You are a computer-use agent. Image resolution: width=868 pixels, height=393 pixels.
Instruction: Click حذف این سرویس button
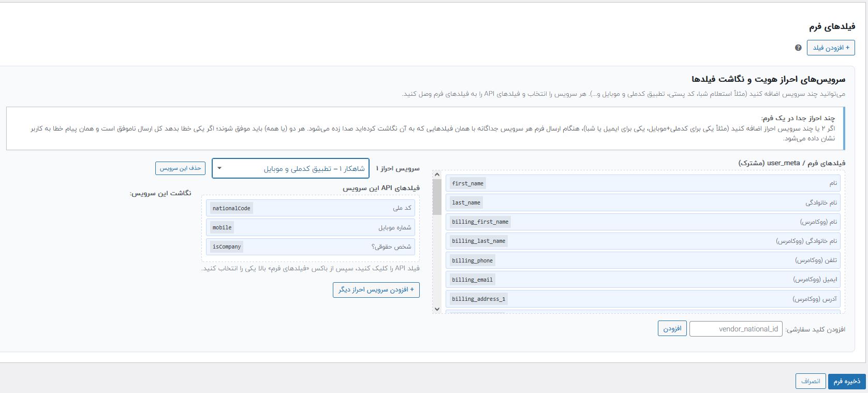180,168
